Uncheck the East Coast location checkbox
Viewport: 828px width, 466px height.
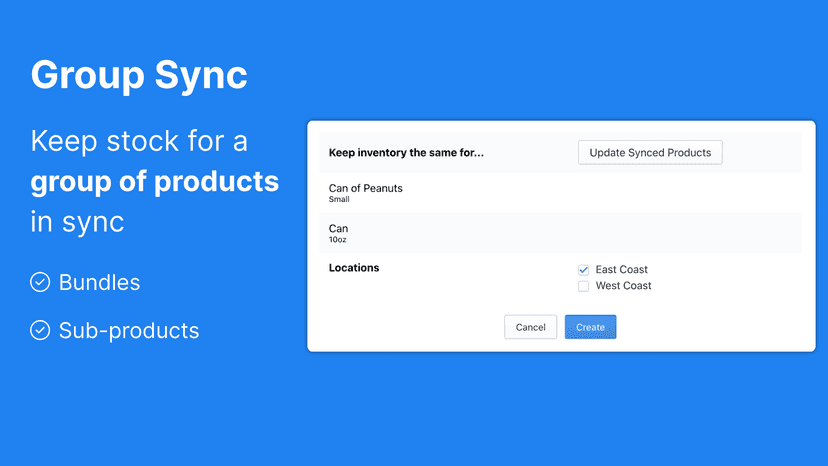point(584,270)
